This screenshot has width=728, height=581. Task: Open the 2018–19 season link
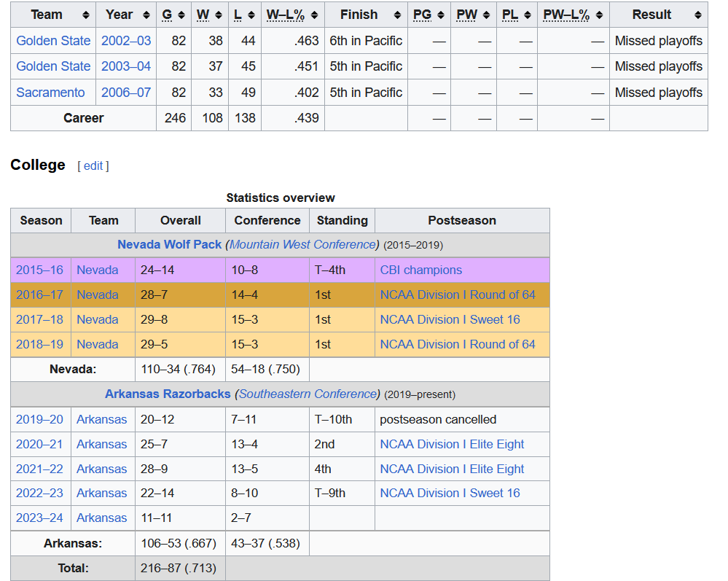point(39,344)
